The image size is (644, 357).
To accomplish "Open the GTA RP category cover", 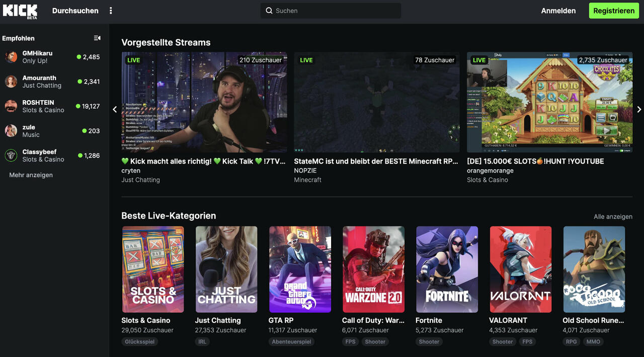I will point(300,269).
